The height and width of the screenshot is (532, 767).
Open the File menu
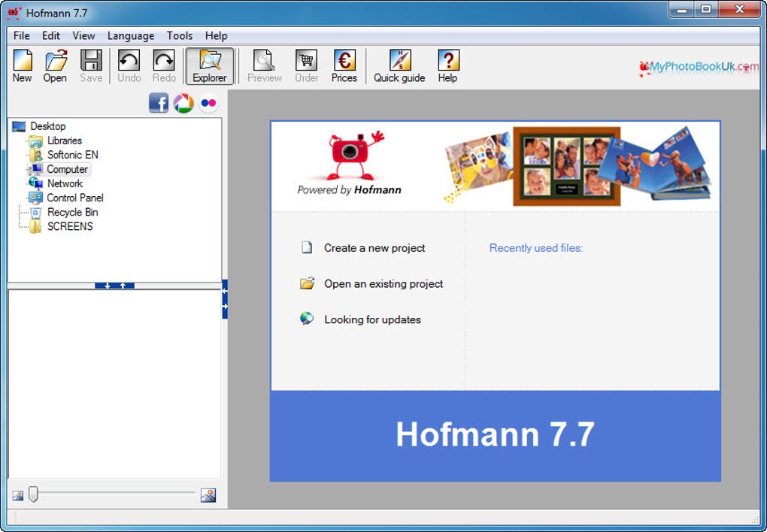click(22, 36)
